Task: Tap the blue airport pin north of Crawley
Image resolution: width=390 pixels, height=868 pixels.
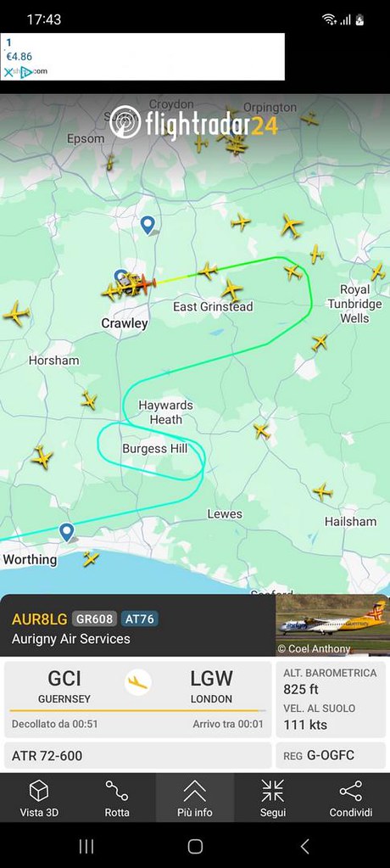Action: point(148,225)
